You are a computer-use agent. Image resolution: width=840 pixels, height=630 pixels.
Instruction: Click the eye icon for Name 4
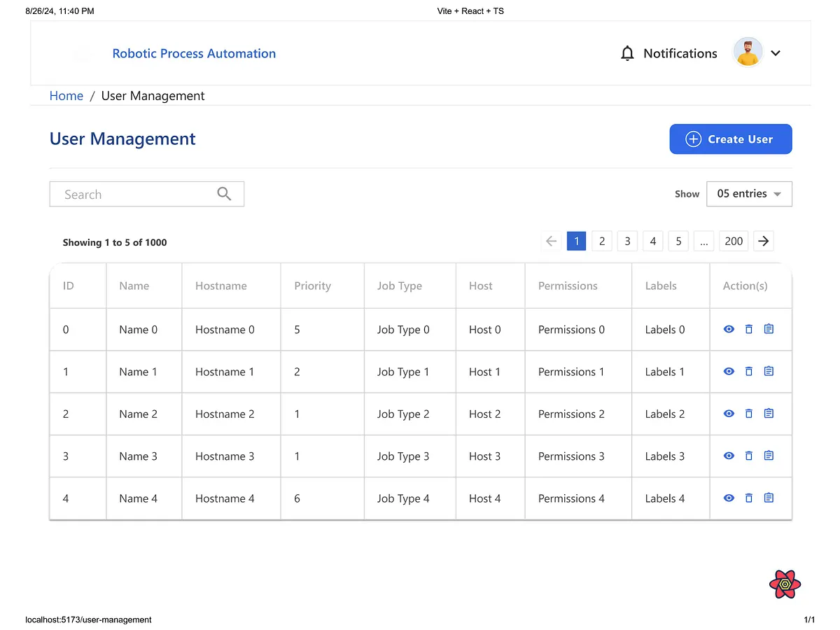coord(729,498)
